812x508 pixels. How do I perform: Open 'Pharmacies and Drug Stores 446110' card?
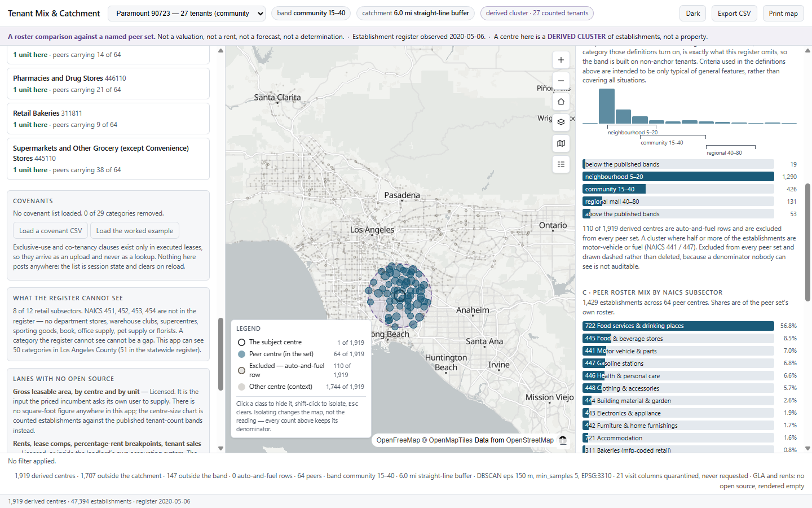click(x=108, y=84)
